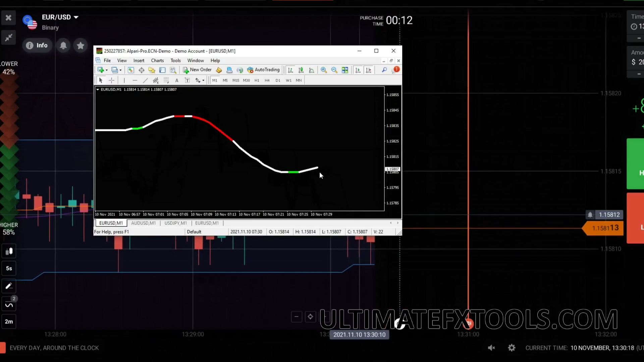Switch to the AUDUSD,M1 chart tab
The width and height of the screenshot is (644, 362).
click(143, 223)
